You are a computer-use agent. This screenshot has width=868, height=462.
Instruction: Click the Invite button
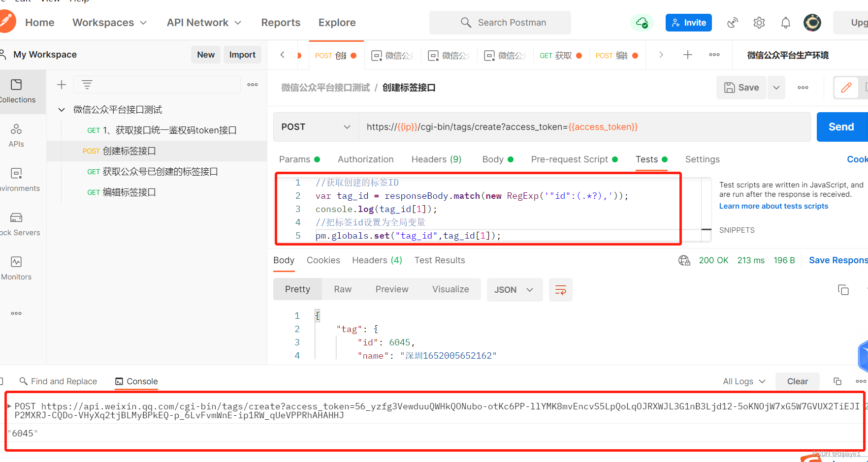(689, 23)
